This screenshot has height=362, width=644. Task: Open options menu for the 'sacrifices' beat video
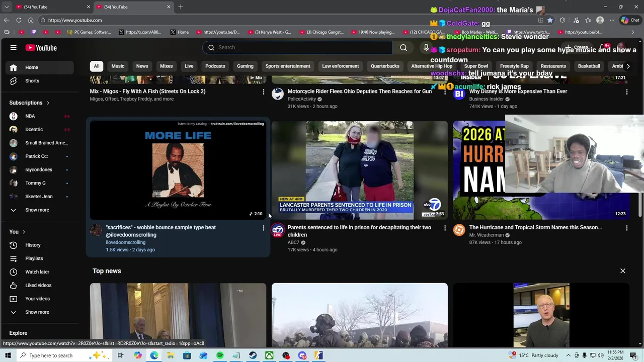[263, 228]
